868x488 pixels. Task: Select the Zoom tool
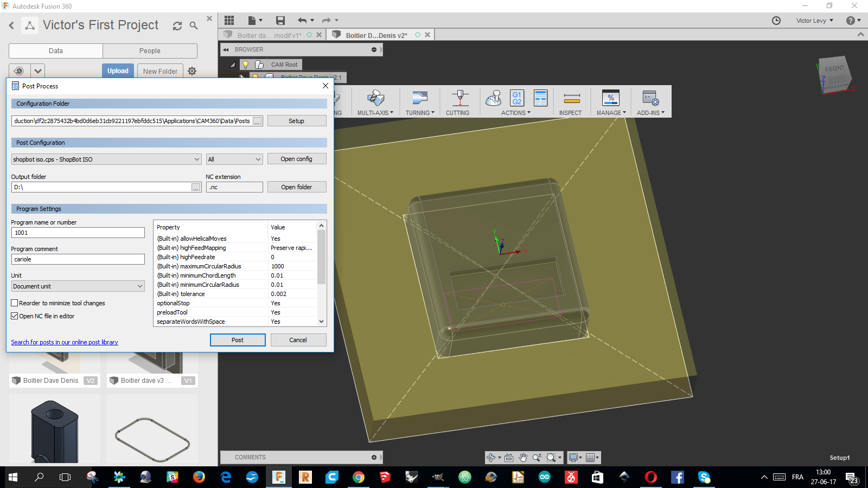click(x=537, y=458)
